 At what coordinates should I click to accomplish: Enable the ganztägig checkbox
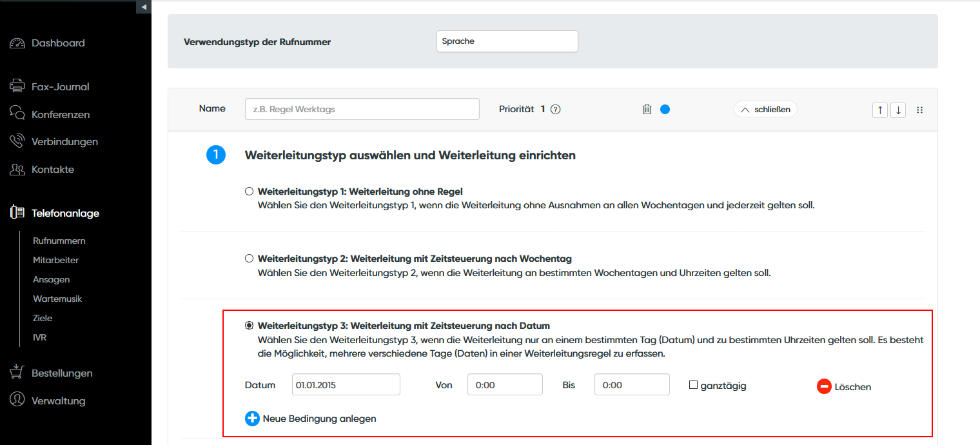694,385
